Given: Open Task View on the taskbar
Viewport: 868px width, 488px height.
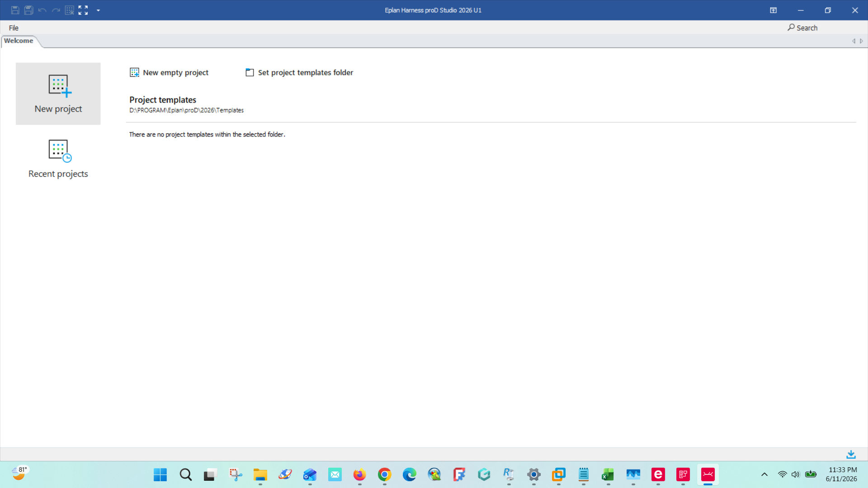Looking at the screenshot, I should click(210, 475).
